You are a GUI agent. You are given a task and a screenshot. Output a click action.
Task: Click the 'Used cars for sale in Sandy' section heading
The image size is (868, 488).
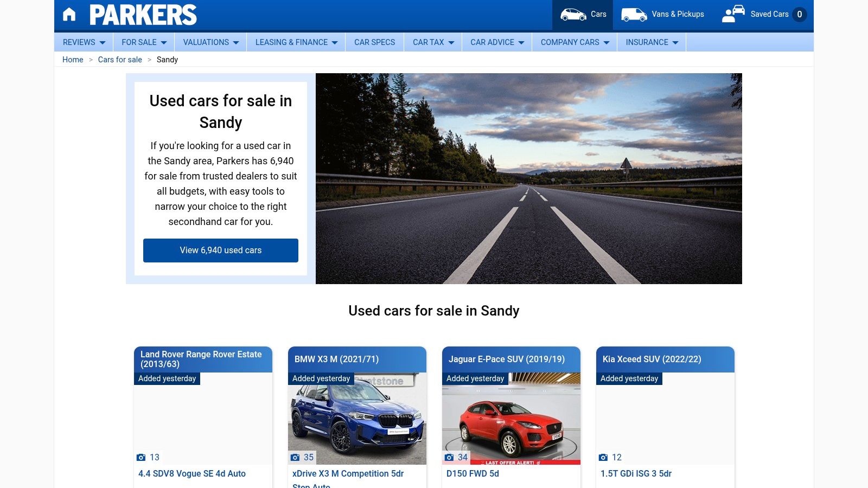(434, 311)
